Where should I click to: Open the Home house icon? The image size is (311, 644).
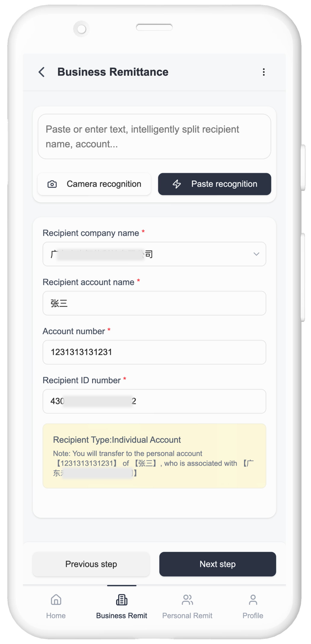(x=56, y=600)
